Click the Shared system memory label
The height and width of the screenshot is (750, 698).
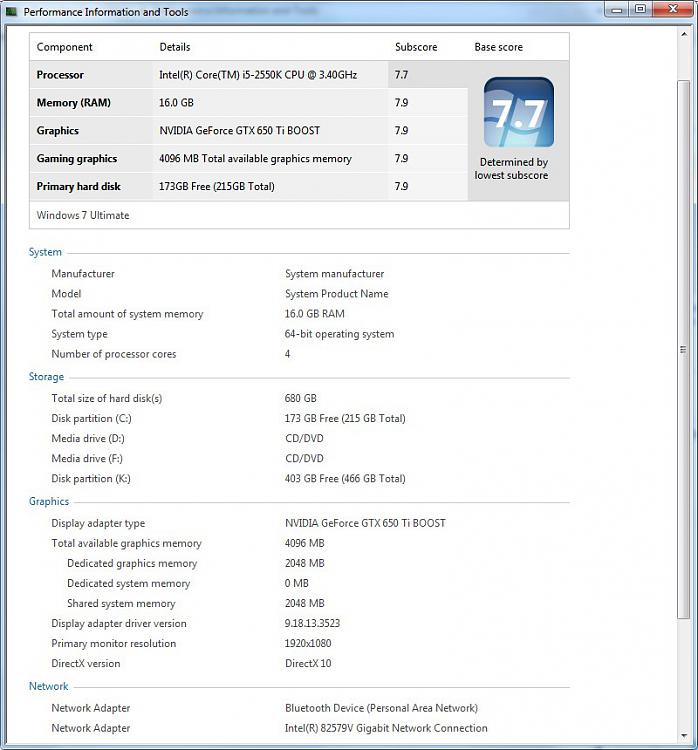[121, 603]
